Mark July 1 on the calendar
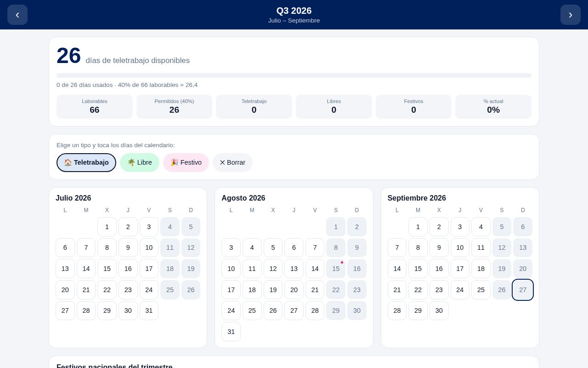588x368 pixels. (107, 227)
